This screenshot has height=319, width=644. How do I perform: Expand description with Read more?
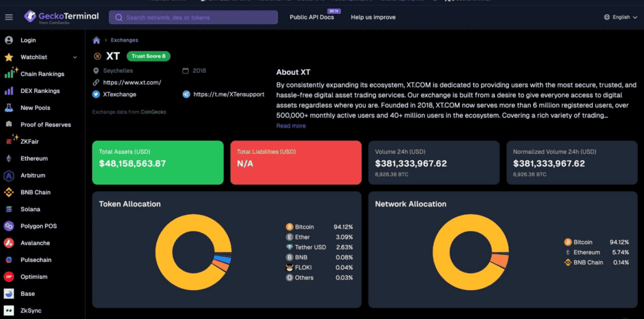coord(291,126)
